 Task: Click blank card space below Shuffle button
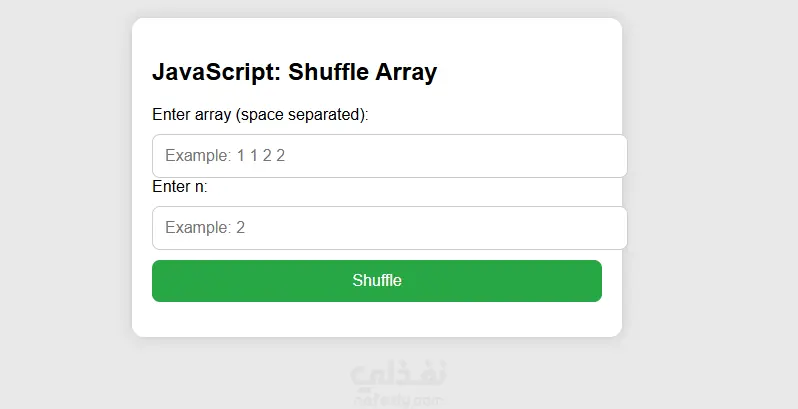[x=377, y=319]
